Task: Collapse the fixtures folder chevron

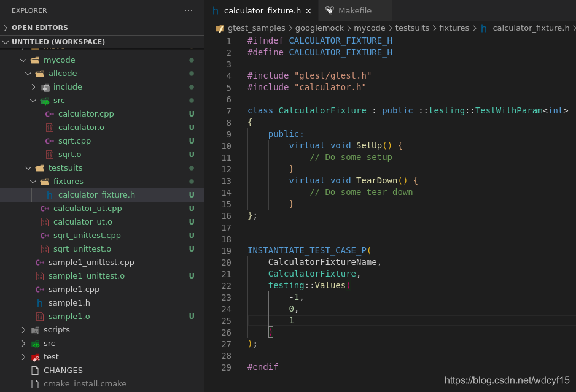Action: click(x=33, y=182)
